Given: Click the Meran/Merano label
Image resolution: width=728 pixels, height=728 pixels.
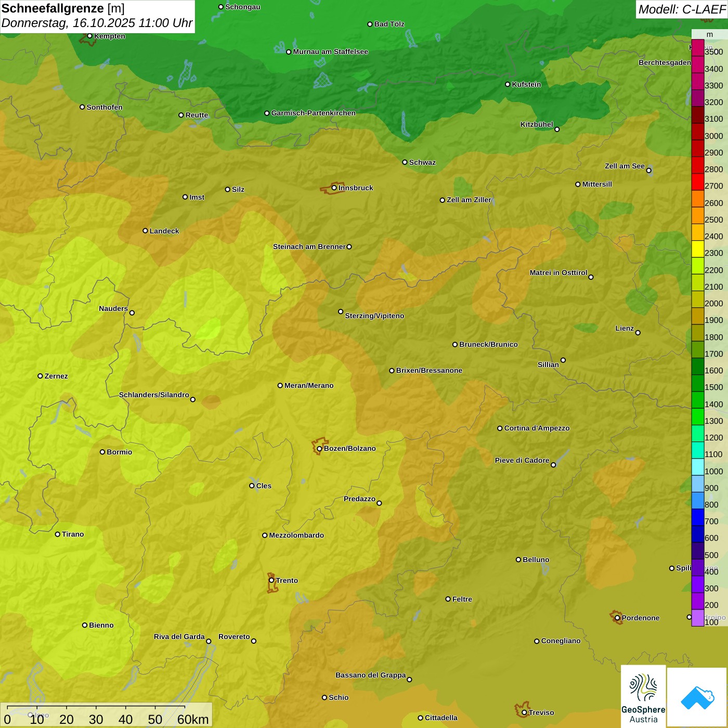Looking at the screenshot, I should [309, 385].
